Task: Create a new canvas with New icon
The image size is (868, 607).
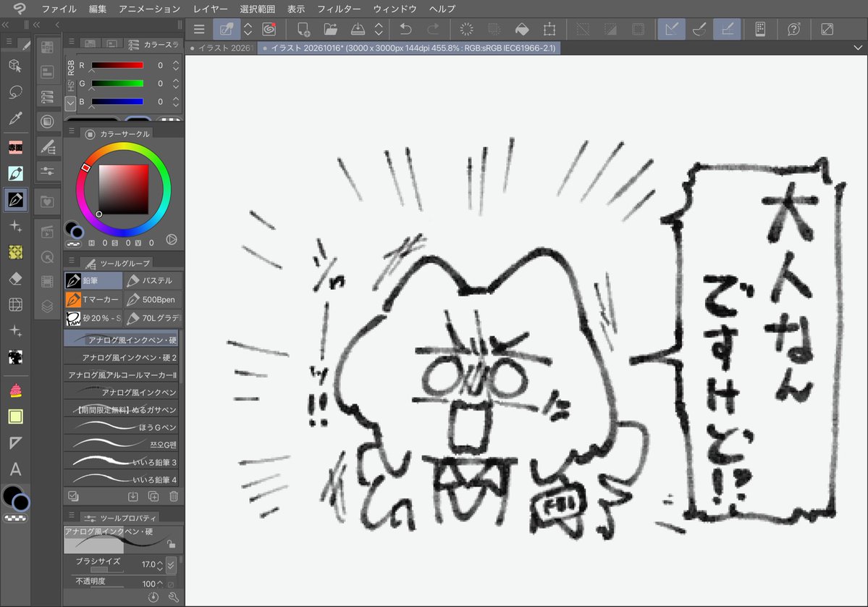Action: pyautogui.click(x=303, y=29)
